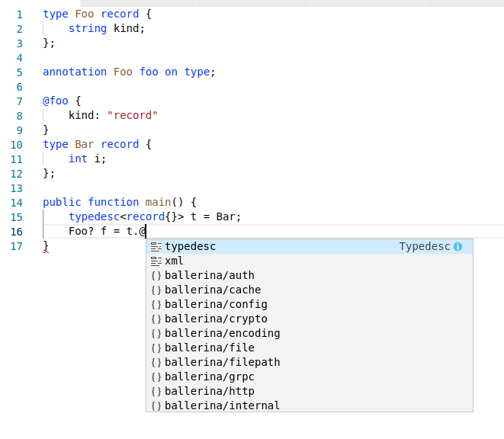Click the '@foo' annotation on line 7

click(56, 101)
